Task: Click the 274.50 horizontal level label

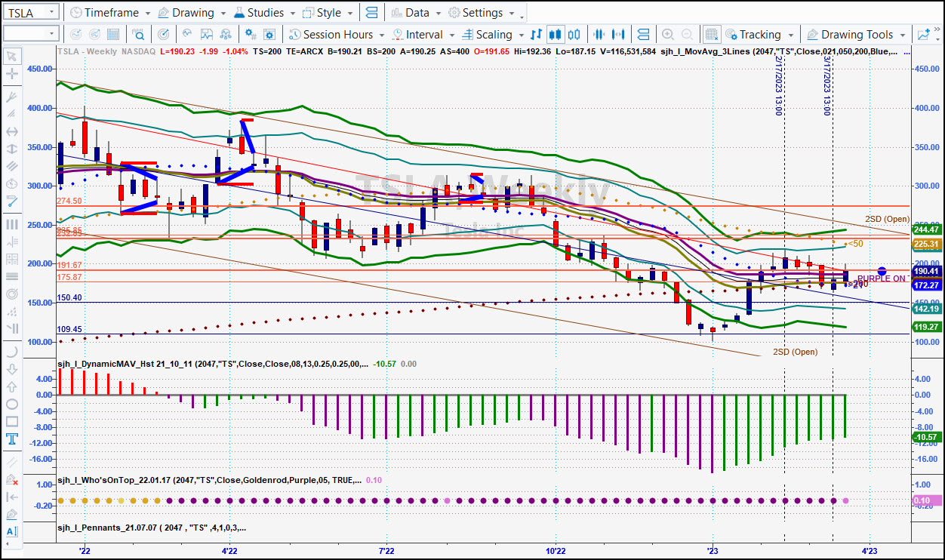Action: (69, 201)
